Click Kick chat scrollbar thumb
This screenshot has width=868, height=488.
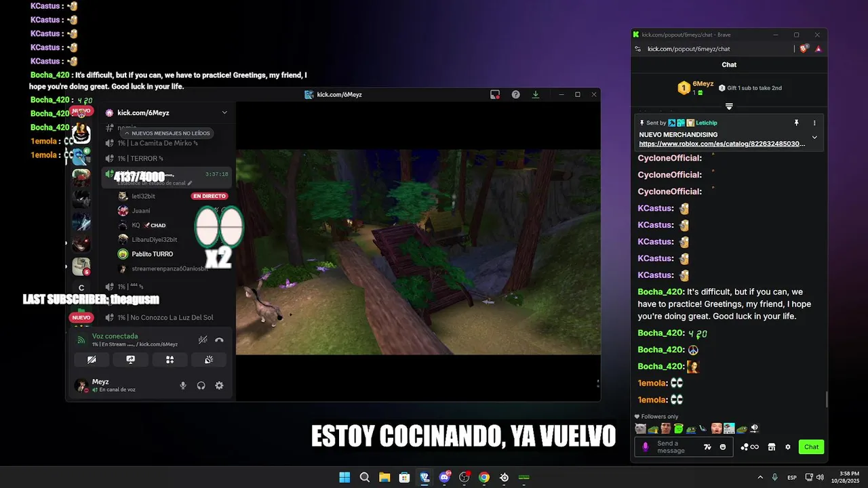(826, 399)
